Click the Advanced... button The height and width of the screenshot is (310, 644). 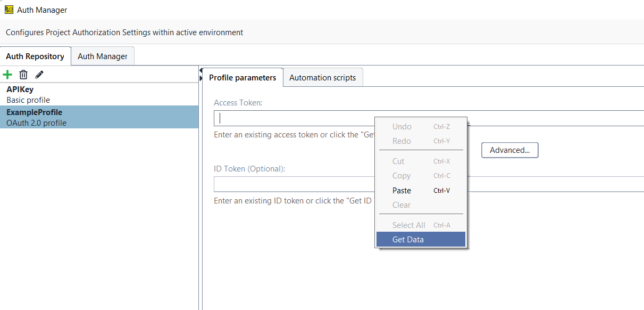(509, 150)
